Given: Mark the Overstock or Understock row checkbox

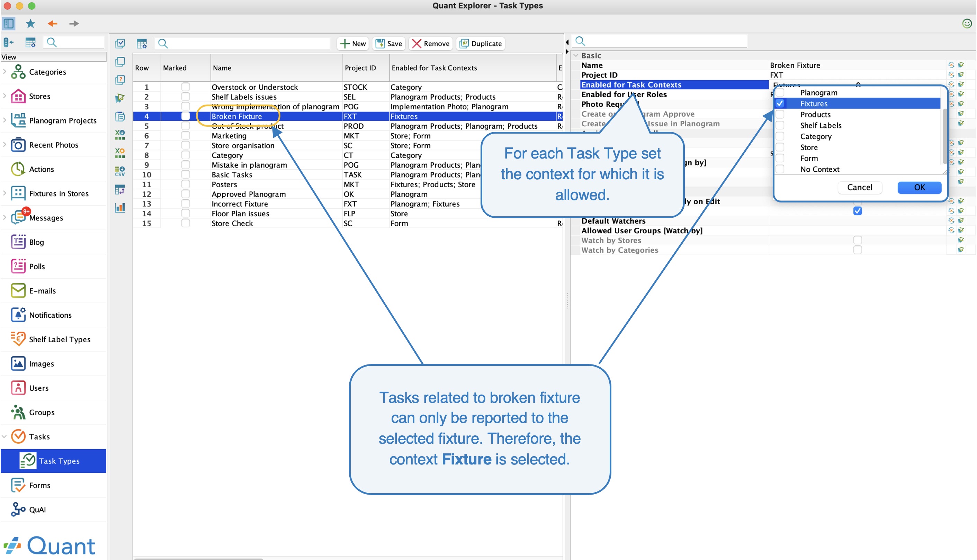Looking at the screenshot, I should [x=186, y=87].
